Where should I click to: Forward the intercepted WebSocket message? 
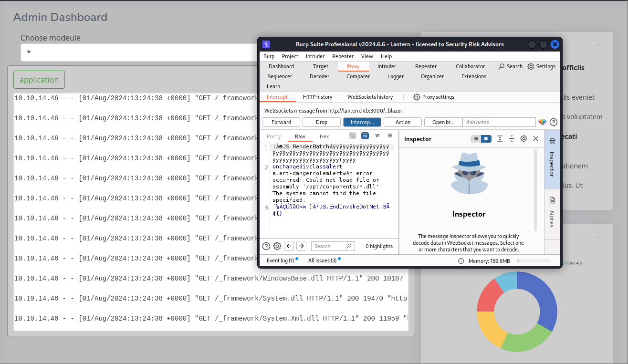tap(281, 122)
